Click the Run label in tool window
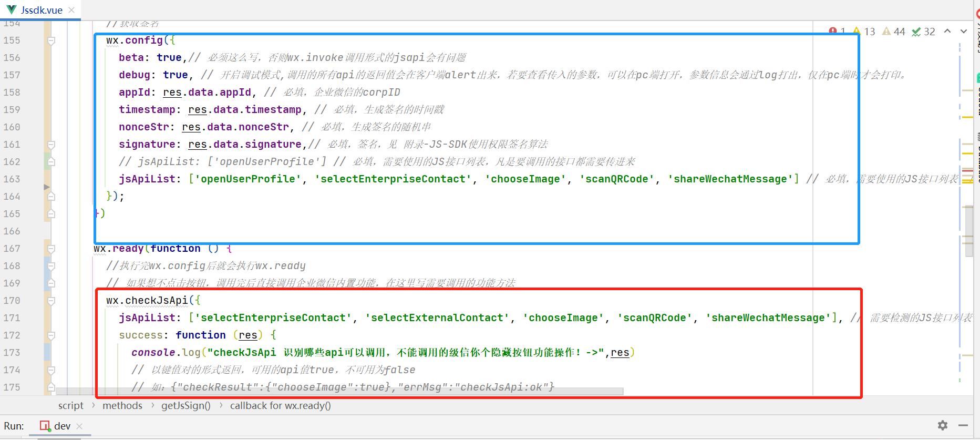 pyautogui.click(x=14, y=426)
